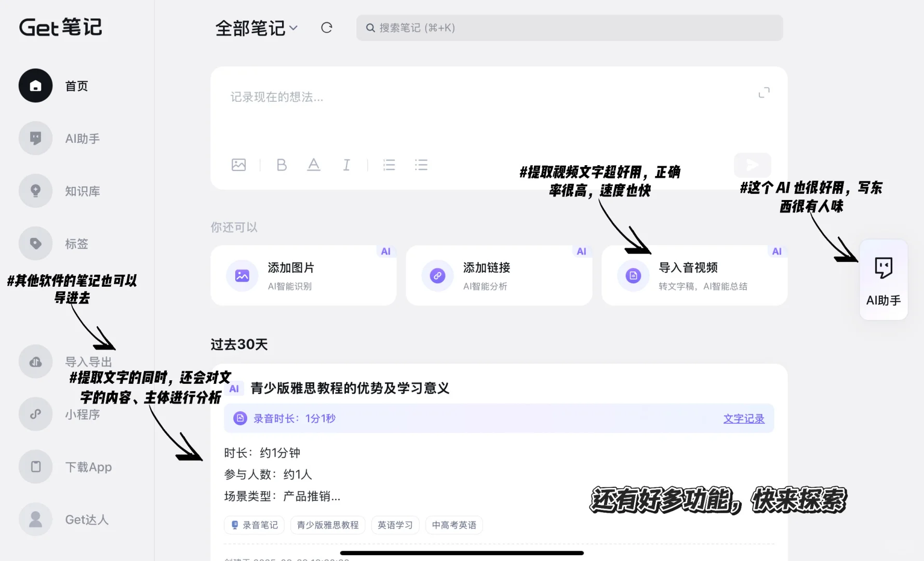The width and height of the screenshot is (924, 561).
Task: Click the bullet list icon in editor
Action: point(421,165)
